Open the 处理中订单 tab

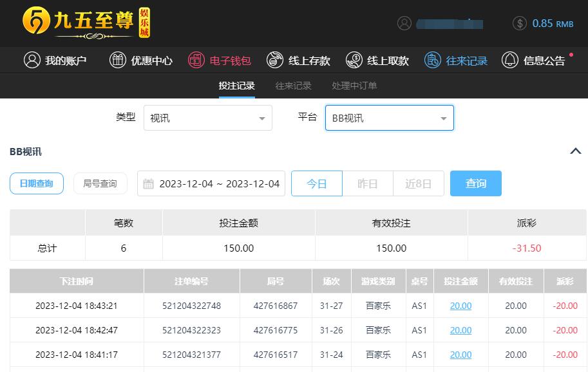click(x=354, y=86)
